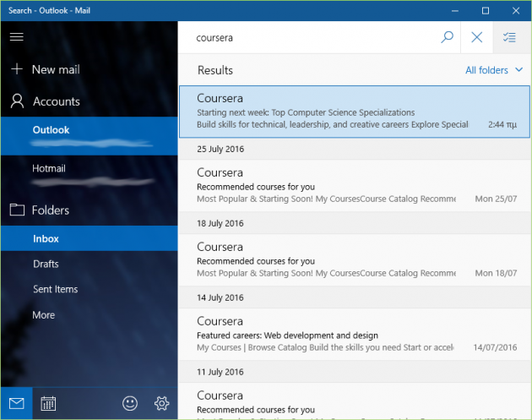This screenshot has width=532, height=420.
Task: Open Coursera email dated Mon 25/07
Action: coord(354,185)
